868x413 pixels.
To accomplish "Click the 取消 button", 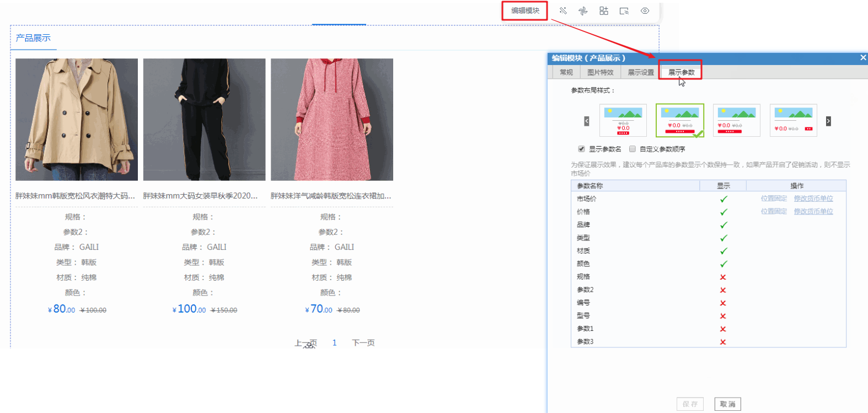I will click(727, 404).
